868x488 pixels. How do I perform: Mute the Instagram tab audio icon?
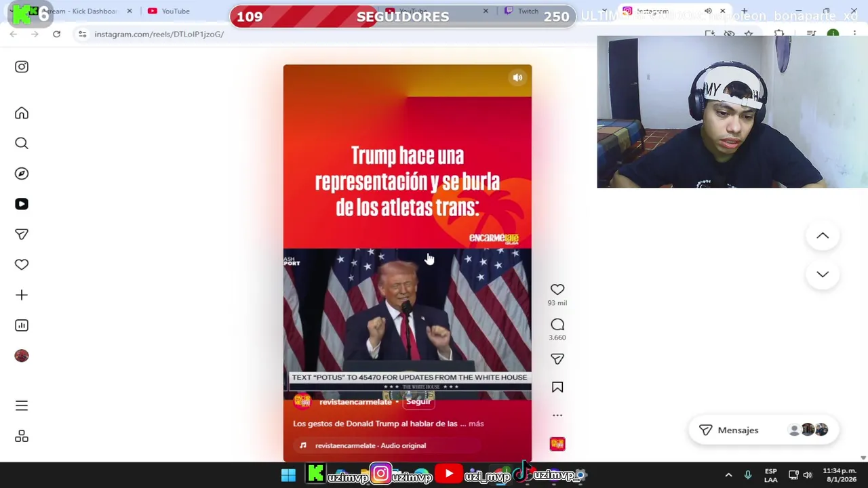pos(708,11)
